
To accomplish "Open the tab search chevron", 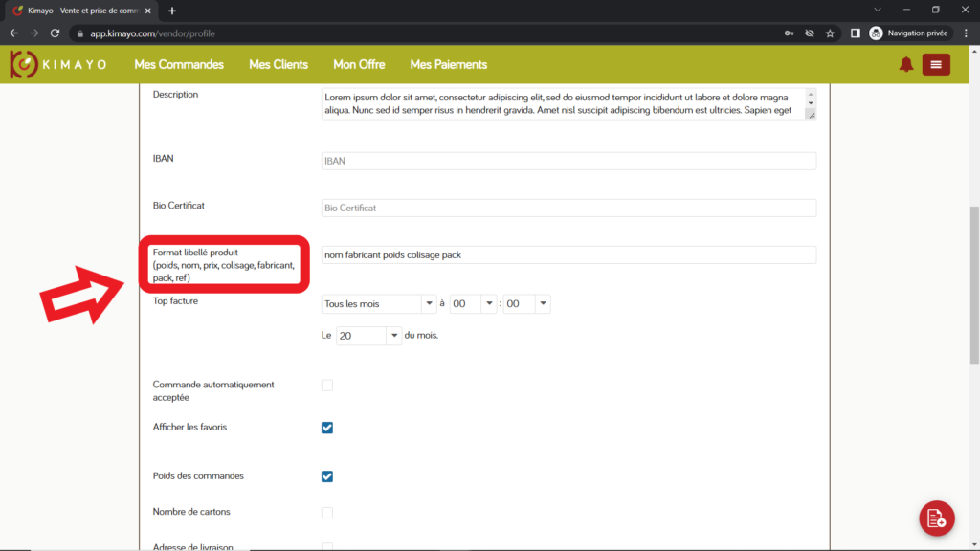I will 878,10.
